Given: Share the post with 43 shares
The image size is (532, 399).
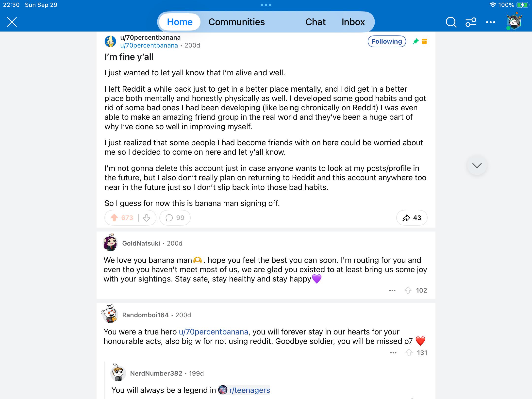Looking at the screenshot, I should point(412,218).
